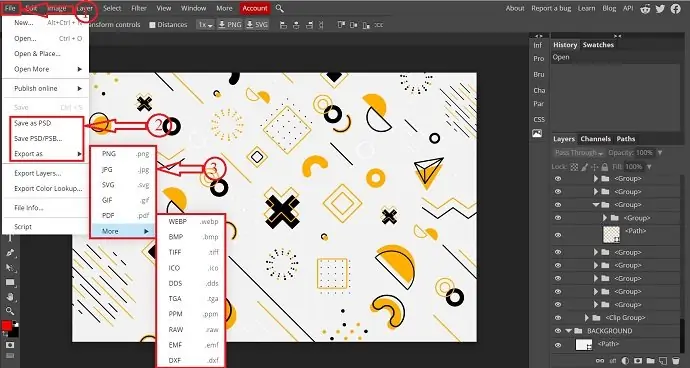Click the Account button

click(255, 8)
